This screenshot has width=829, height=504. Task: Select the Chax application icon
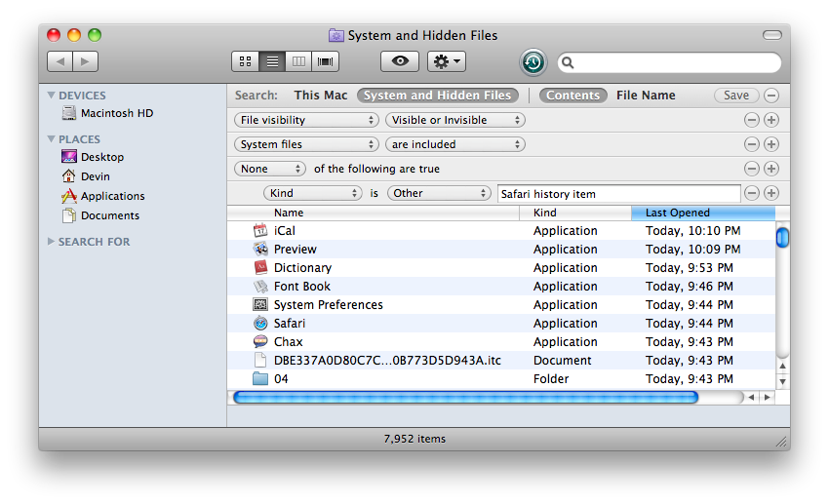(x=260, y=342)
